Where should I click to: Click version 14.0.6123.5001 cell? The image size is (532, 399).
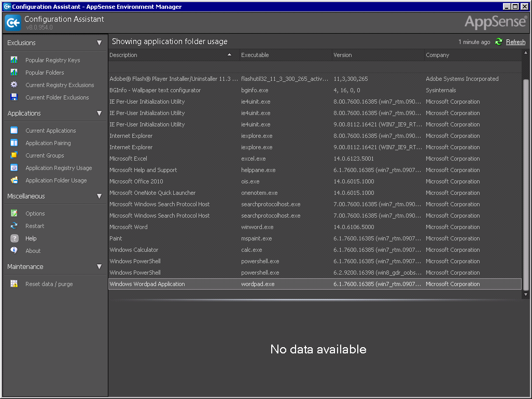[x=353, y=159]
